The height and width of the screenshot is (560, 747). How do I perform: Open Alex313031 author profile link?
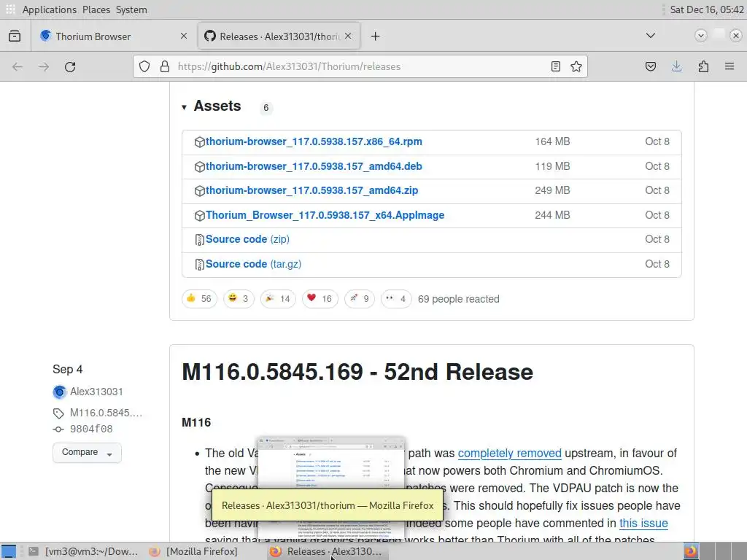pos(96,392)
